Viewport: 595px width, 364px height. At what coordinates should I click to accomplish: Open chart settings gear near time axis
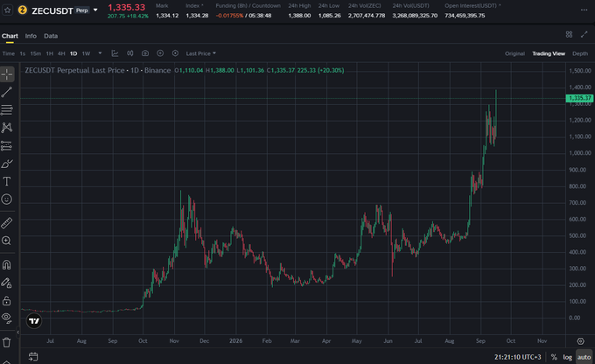[580, 341]
